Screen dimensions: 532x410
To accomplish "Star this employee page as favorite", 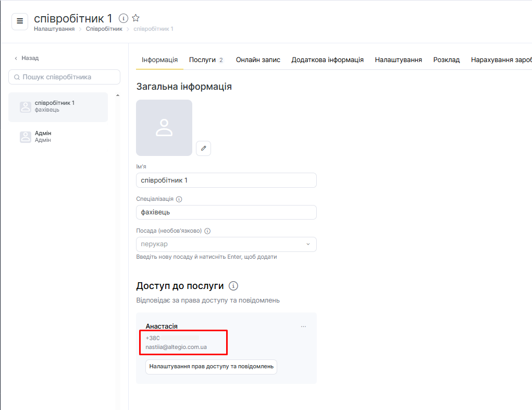I will point(135,18).
